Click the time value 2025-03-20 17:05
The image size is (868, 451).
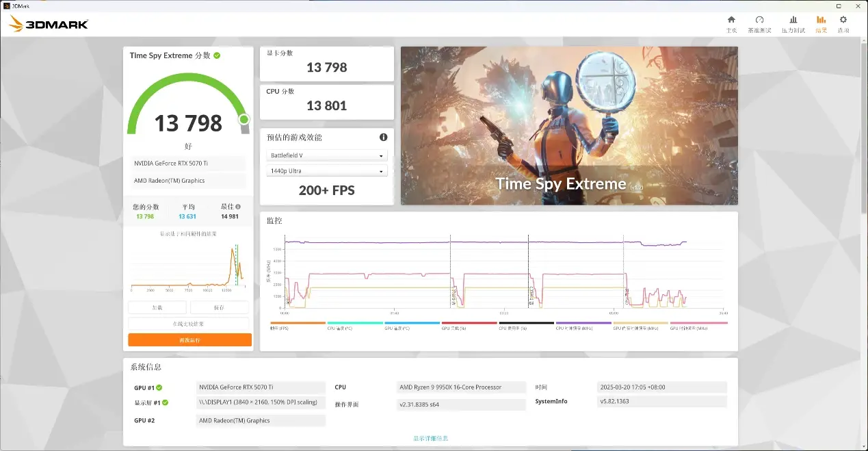tap(662, 387)
